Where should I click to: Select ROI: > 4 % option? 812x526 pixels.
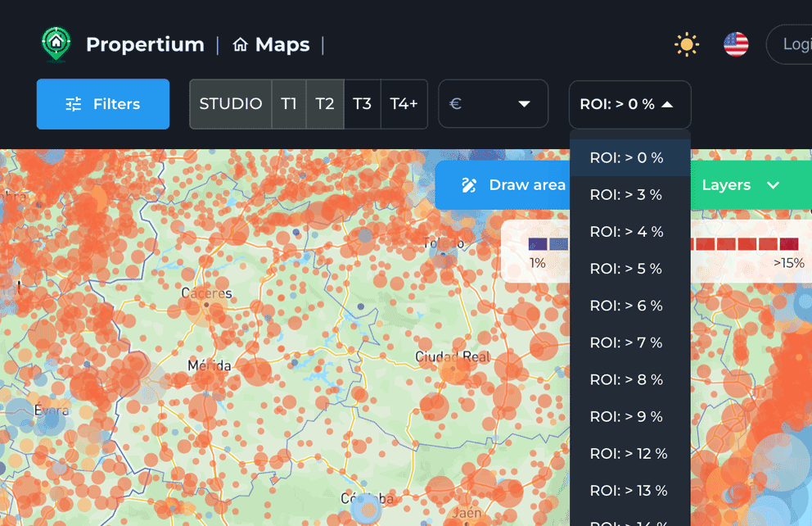630,232
